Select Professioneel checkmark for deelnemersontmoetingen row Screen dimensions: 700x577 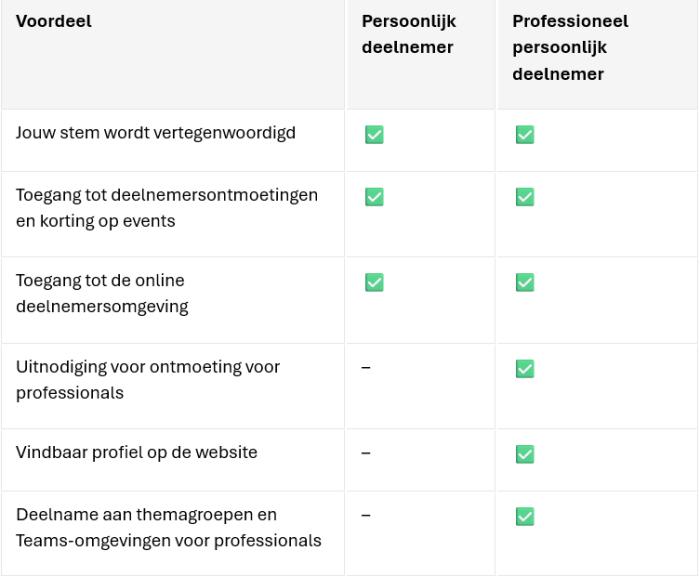(x=524, y=197)
